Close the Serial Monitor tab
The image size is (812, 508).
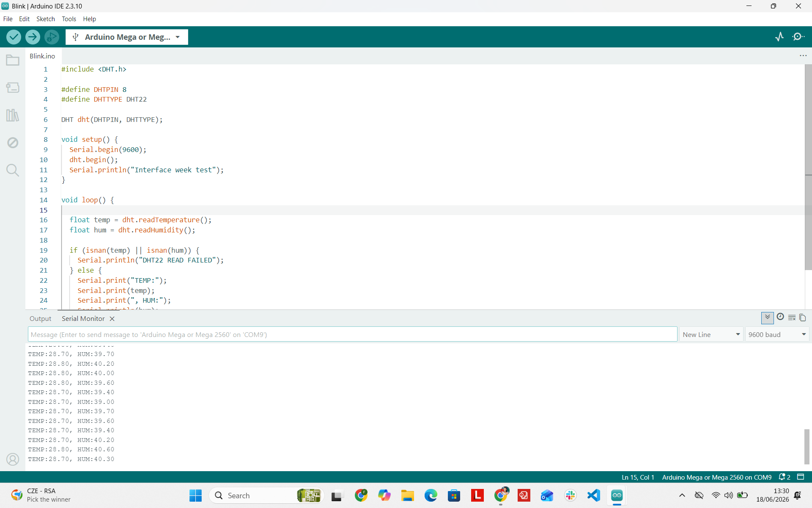[112, 319]
